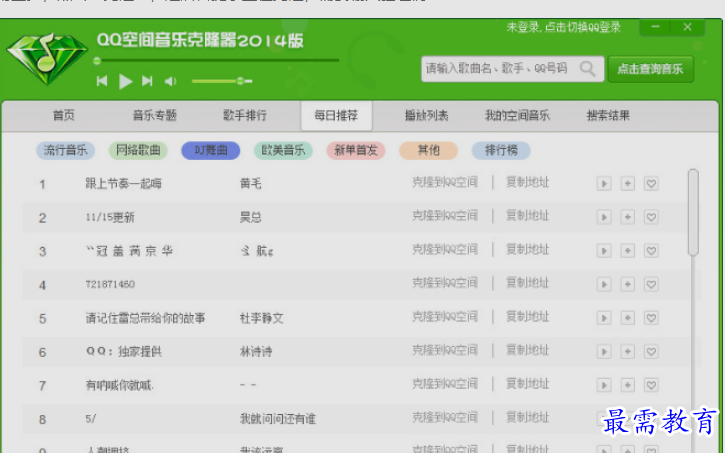Play song 请记住雷总带给你的故事 via play icon
Screen dimensions: 725x453
(604, 318)
